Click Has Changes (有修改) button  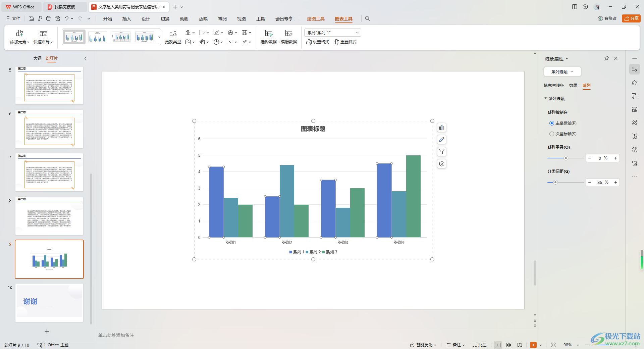click(x=607, y=18)
